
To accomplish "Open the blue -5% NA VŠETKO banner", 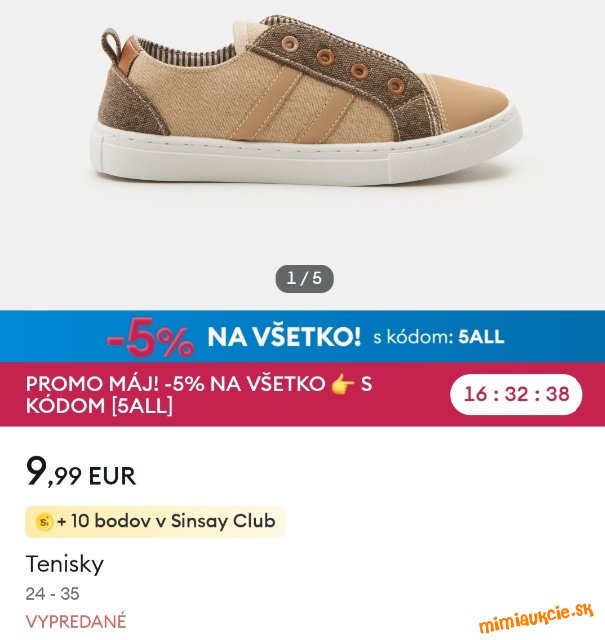I will (x=302, y=336).
